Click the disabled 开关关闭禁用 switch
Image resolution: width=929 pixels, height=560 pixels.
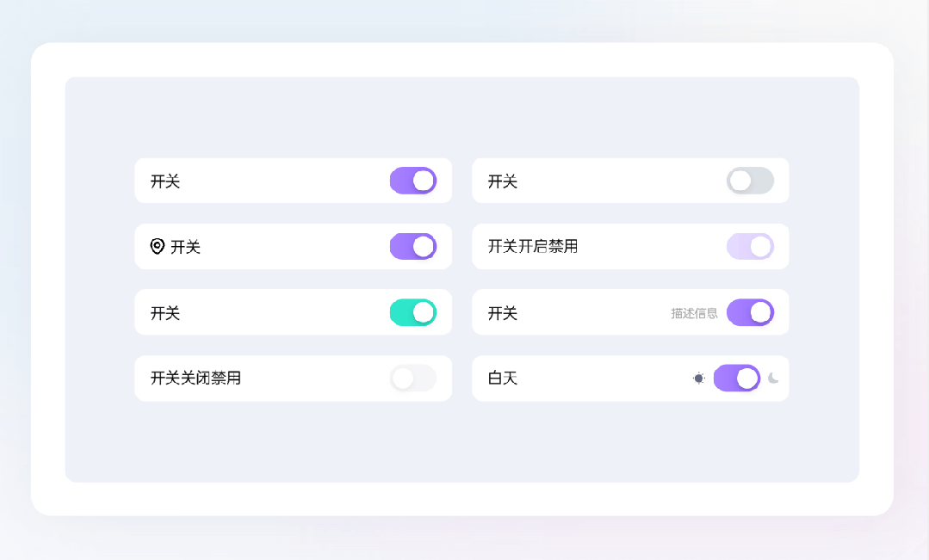pos(413,378)
